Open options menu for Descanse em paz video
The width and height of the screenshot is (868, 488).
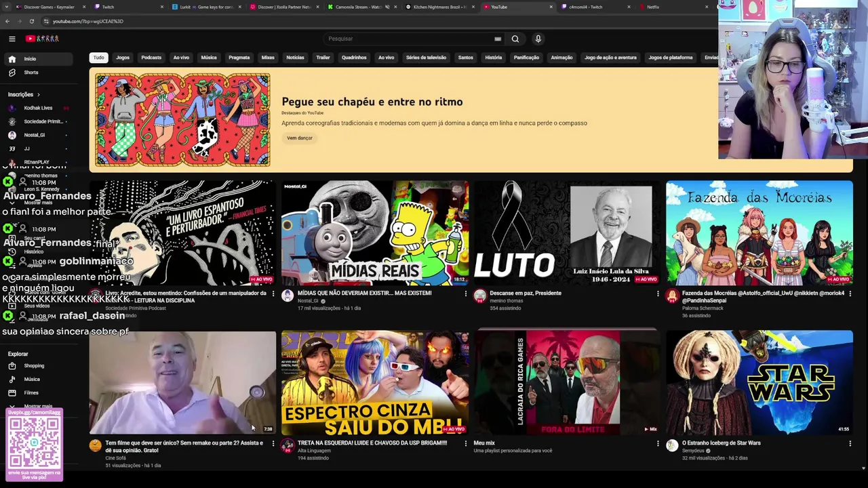[658, 293]
